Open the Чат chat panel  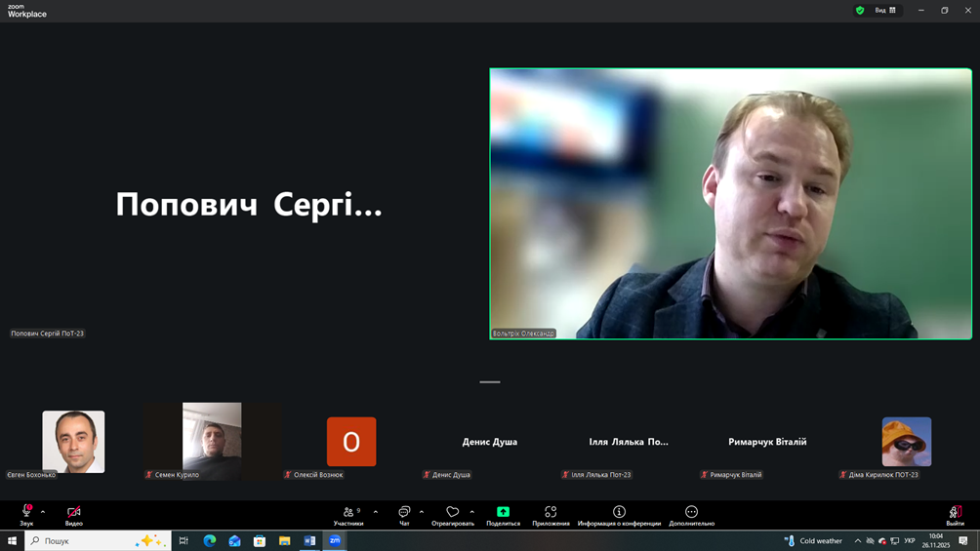coord(404,512)
